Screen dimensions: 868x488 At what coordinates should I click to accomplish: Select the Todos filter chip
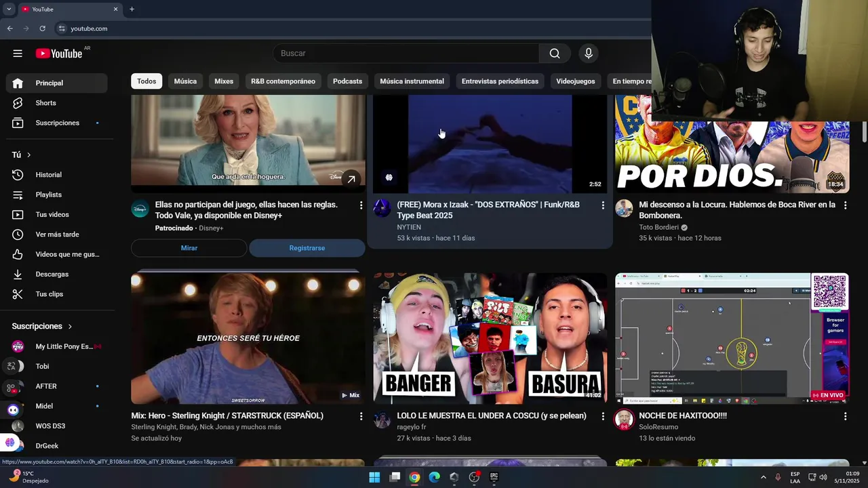[x=146, y=81]
